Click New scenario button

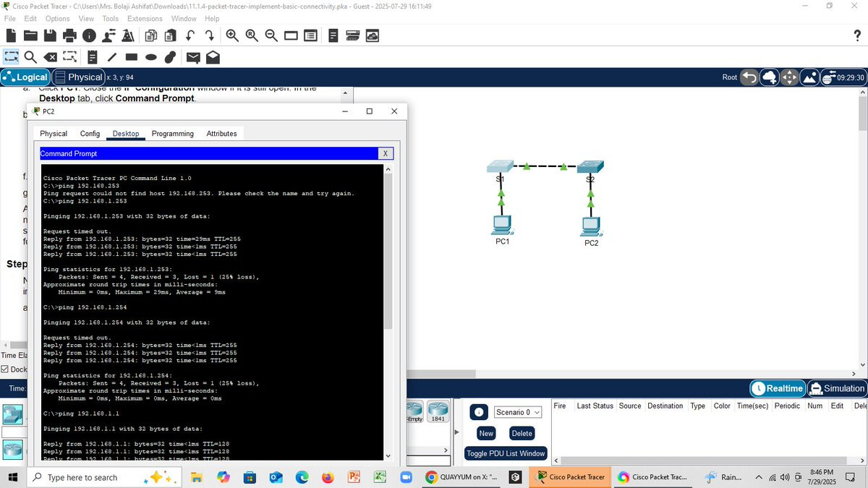486,434
